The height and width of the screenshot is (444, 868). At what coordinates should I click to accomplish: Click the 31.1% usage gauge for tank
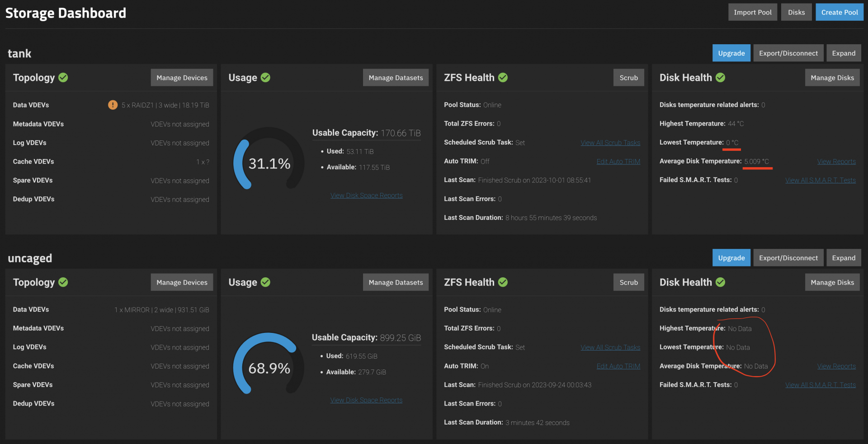(x=269, y=164)
